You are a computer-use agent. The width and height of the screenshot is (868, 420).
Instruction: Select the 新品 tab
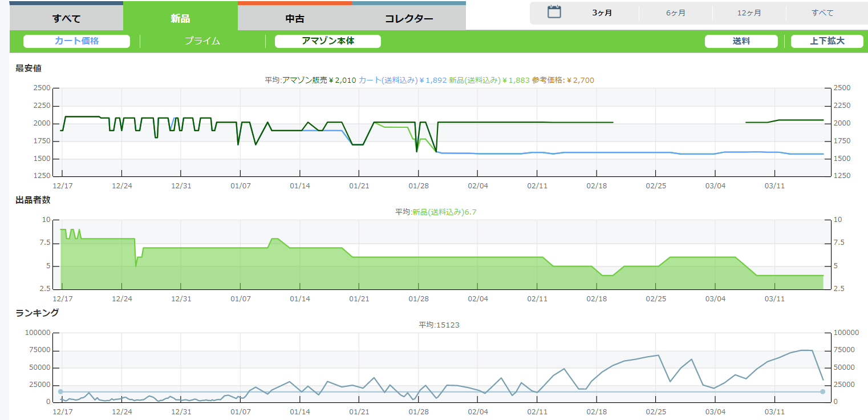(180, 18)
